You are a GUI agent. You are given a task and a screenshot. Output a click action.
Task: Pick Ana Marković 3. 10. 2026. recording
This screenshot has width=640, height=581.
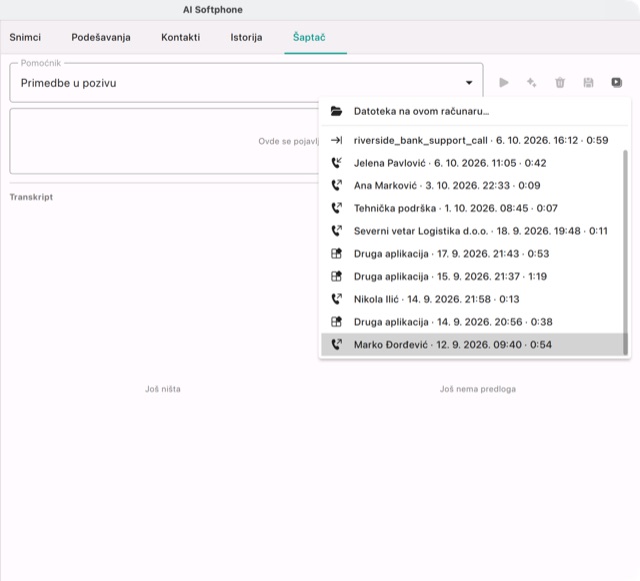point(473,185)
